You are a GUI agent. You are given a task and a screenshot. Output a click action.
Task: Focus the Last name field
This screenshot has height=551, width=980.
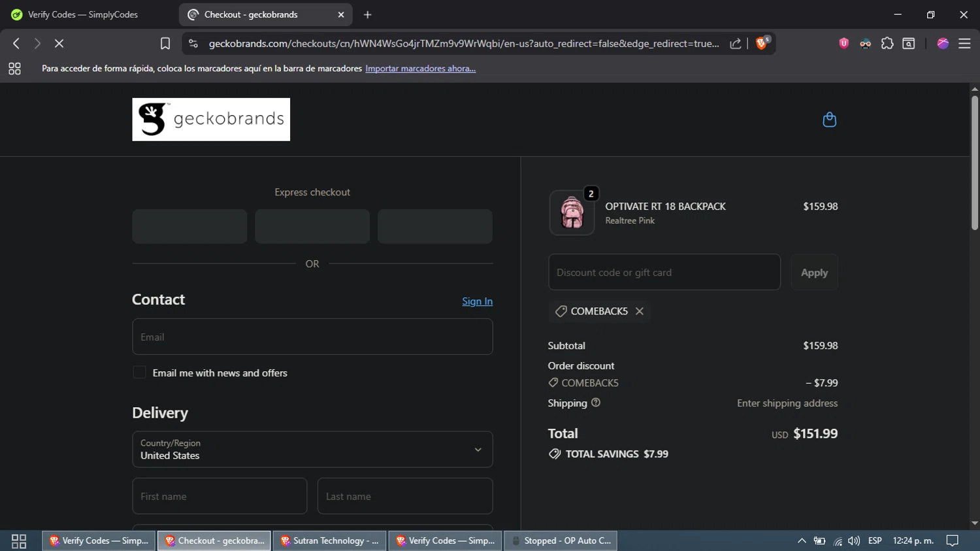coord(405,496)
